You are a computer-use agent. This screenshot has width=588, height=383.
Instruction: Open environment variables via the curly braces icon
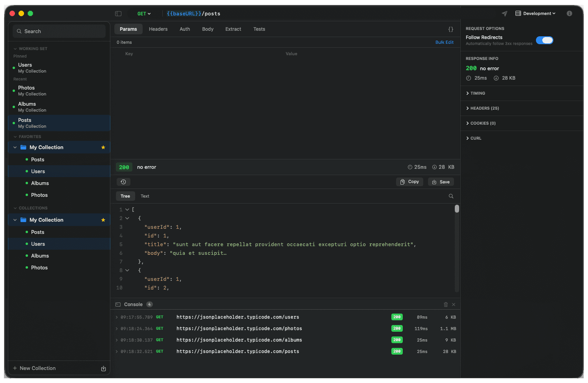pos(450,29)
